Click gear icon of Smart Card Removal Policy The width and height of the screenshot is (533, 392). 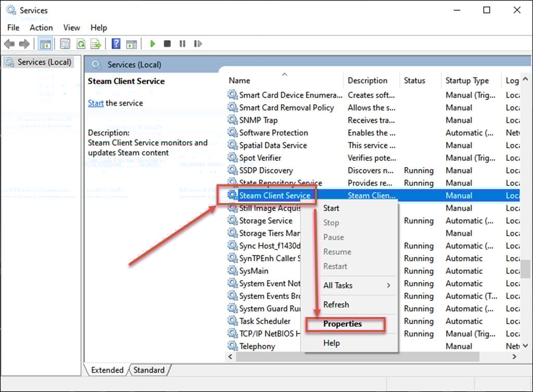coord(233,107)
